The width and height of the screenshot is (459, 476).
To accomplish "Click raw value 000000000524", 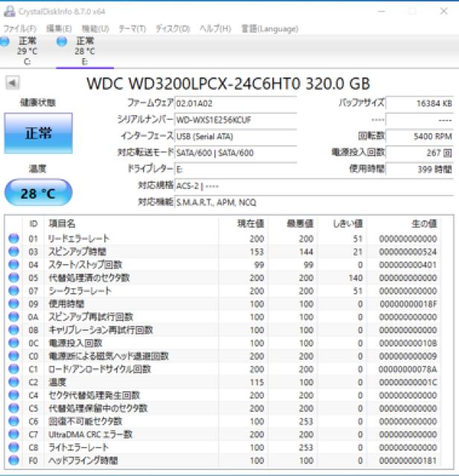I will tap(408, 251).
